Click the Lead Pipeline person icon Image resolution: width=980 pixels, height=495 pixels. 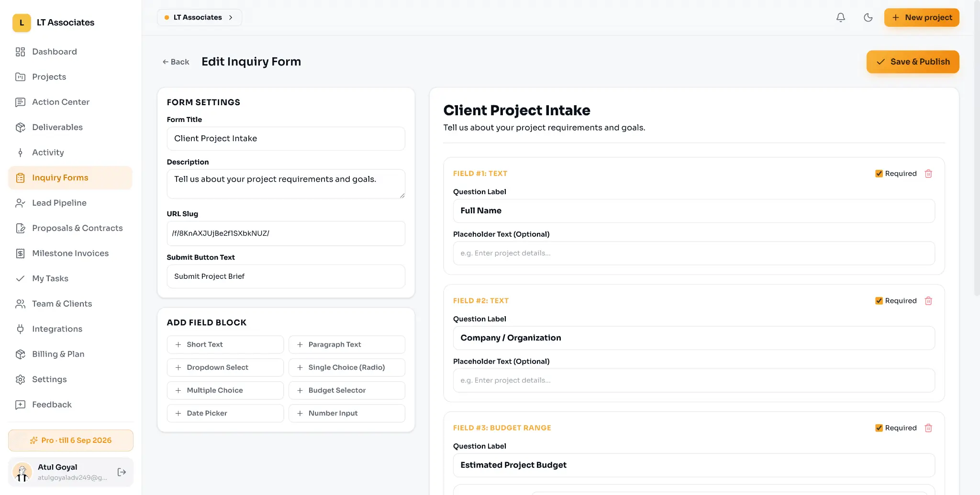coord(20,203)
